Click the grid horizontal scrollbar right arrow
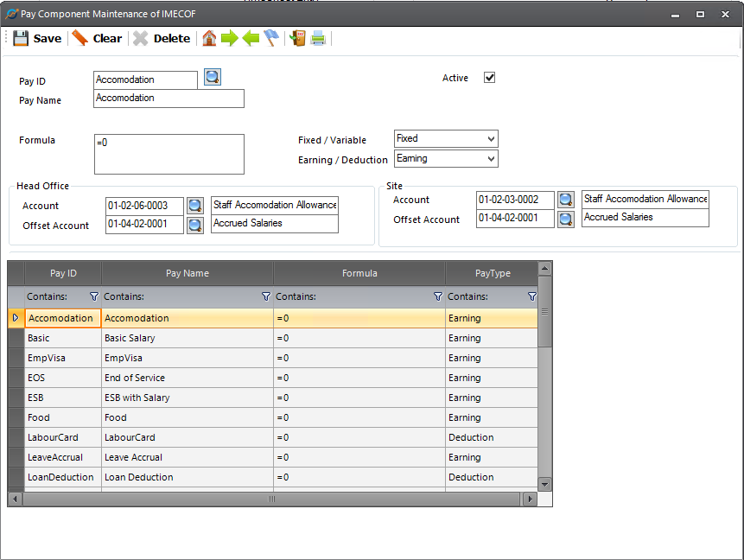Viewport: 744px width, 560px height. pyautogui.click(x=529, y=500)
